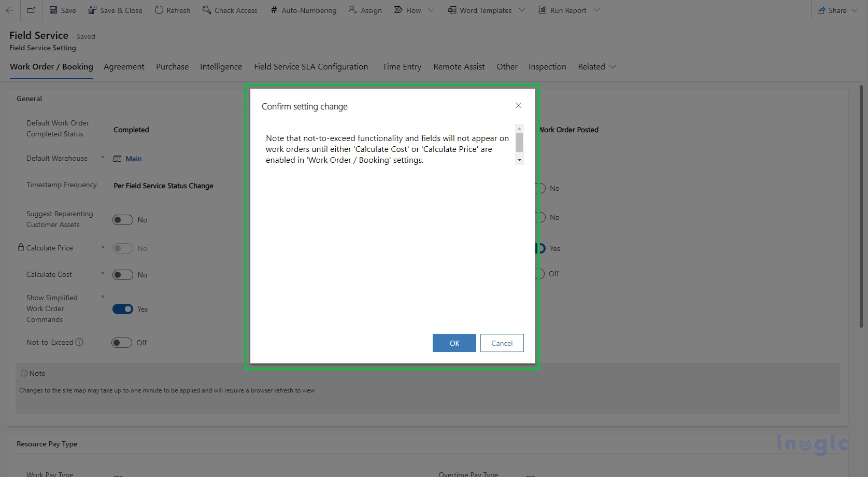
Task: Cancel the setting change dialog
Action: [501, 343]
